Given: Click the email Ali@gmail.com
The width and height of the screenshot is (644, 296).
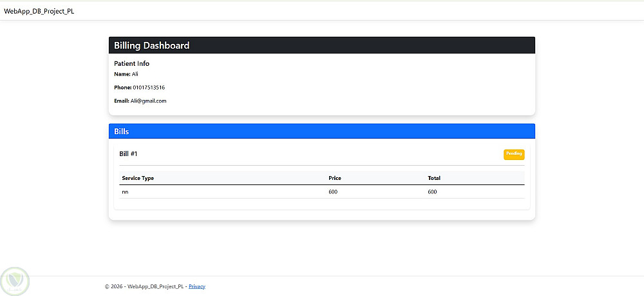Looking at the screenshot, I should point(148,101).
